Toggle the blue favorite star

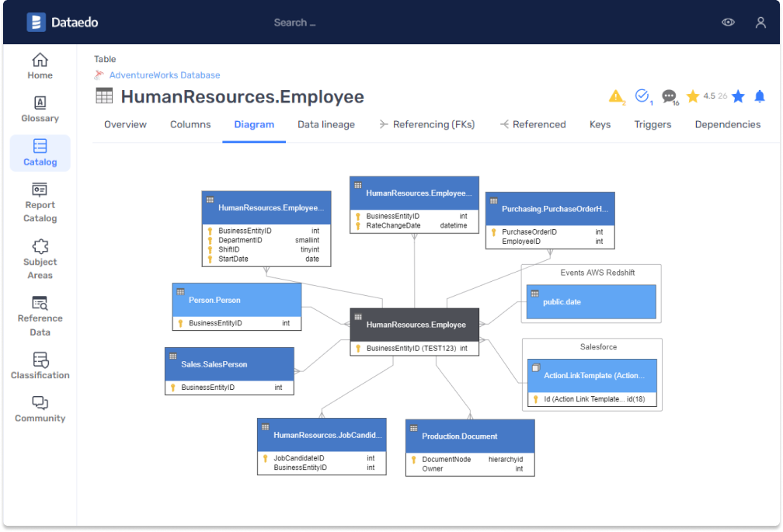pyautogui.click(x=738, y=96)
